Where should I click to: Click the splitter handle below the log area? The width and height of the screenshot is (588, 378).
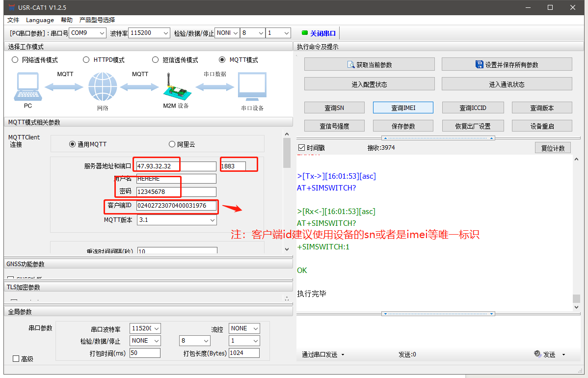438,314
